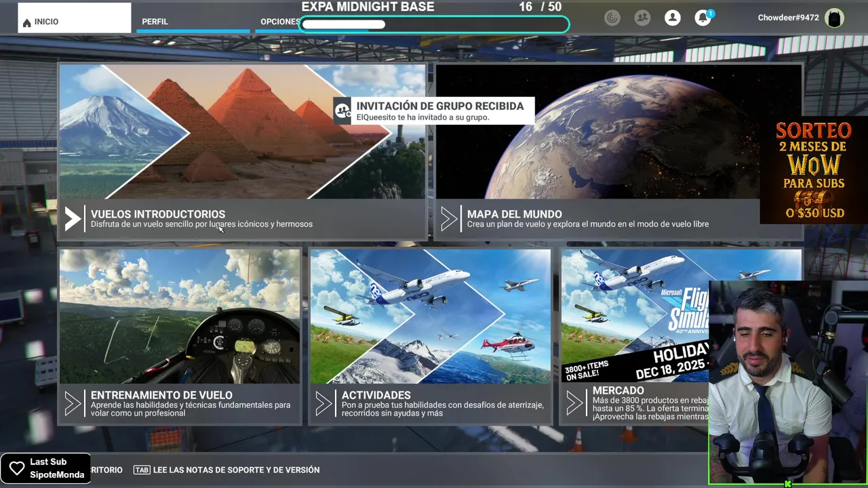Screen dimensions: 868x488
Task: Select the Vuelos Introductorios pyramids thumbnail
Action: (x=242, y=131)
